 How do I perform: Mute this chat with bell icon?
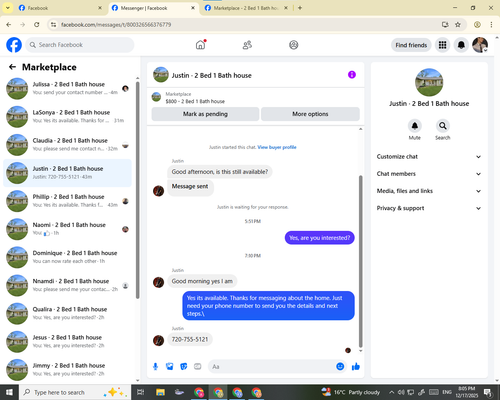click(415, 126)
